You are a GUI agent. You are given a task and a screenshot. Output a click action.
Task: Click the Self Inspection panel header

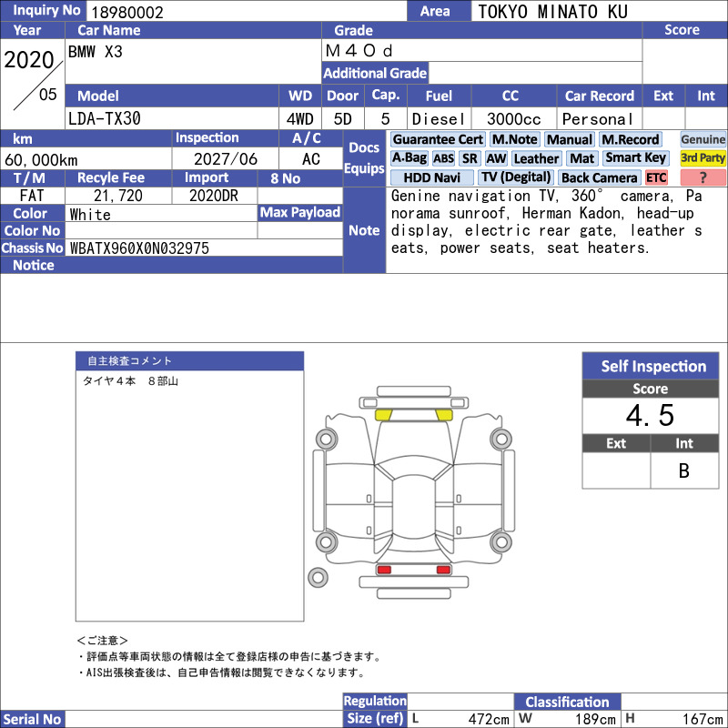pos(651,366)
